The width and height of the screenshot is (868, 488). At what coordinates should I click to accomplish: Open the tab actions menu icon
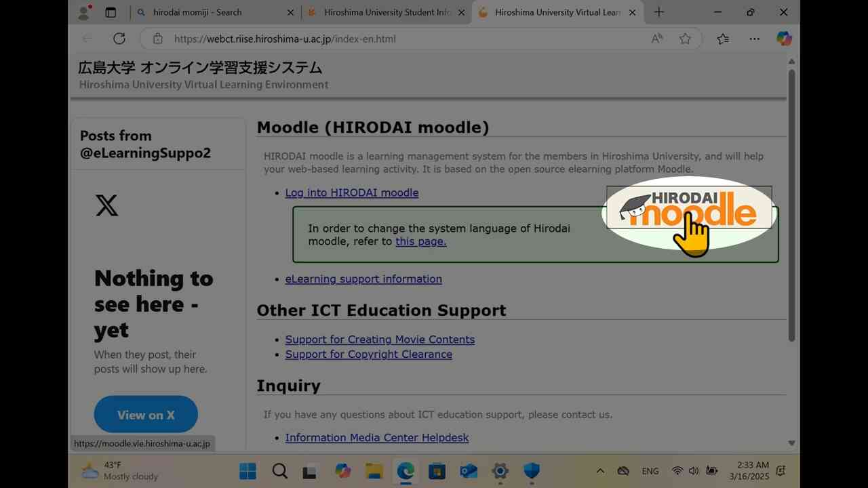click(x=111, y=12)
